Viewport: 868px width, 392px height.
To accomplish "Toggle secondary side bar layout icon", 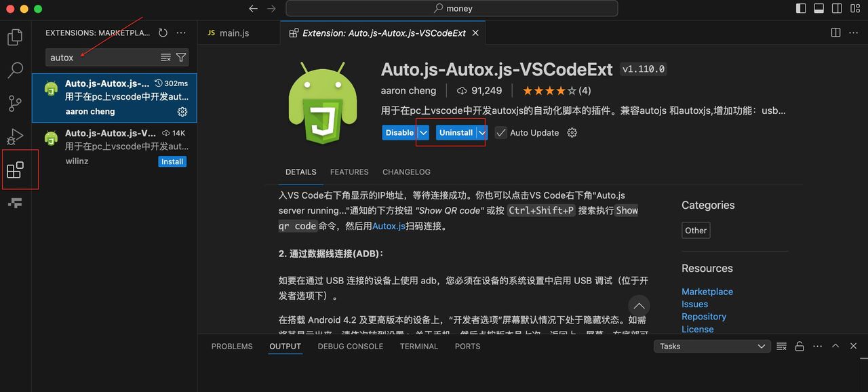I will coord(837,9).
